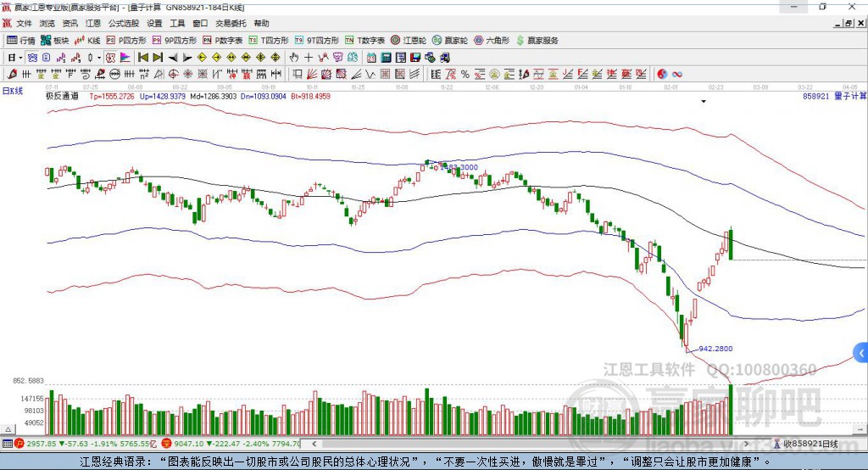Click the n² square number icon
Viewport: 868px width, 470px height.
[144, 74]
